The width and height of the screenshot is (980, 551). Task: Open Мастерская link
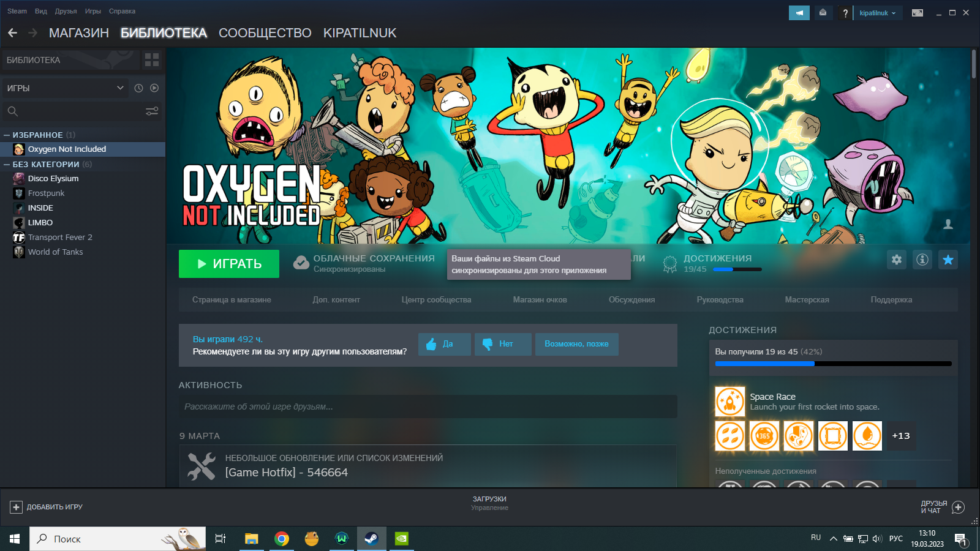807,300
